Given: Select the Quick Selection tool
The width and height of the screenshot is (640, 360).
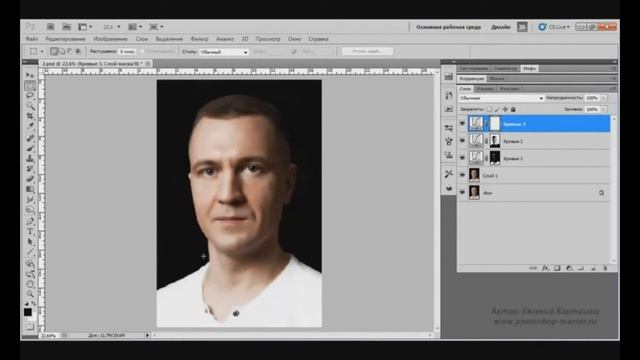Looking at the screenshot, I should pos(30,106).
